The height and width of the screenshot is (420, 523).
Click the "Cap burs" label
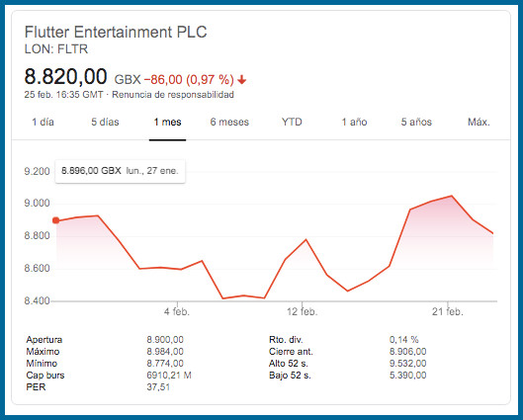tap(45, 376)
